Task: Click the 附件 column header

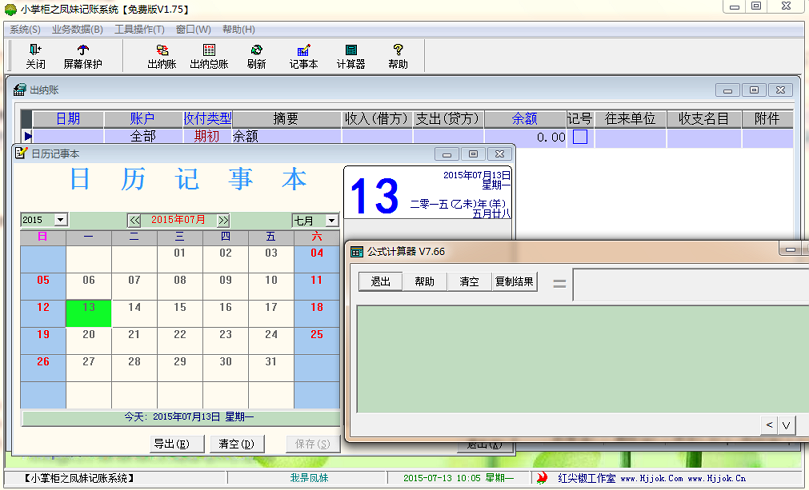Action: coord(767,119)
